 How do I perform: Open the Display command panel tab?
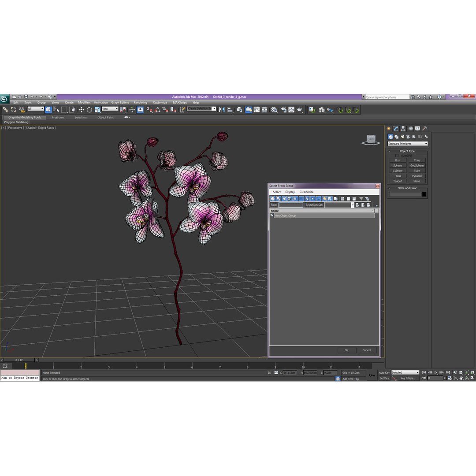tap(418, 128)
